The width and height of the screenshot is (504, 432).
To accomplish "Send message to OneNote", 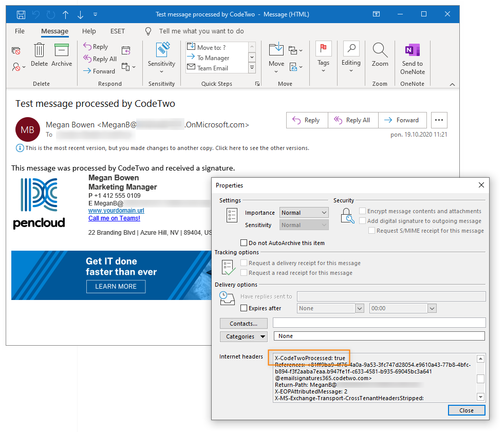I will (413, 59).
